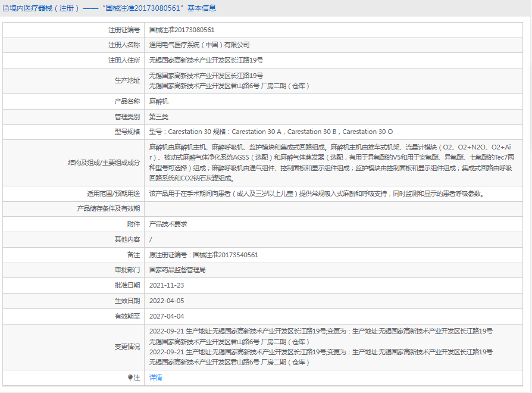Click the 产品储存条件及有效期 label

[108, 209]
